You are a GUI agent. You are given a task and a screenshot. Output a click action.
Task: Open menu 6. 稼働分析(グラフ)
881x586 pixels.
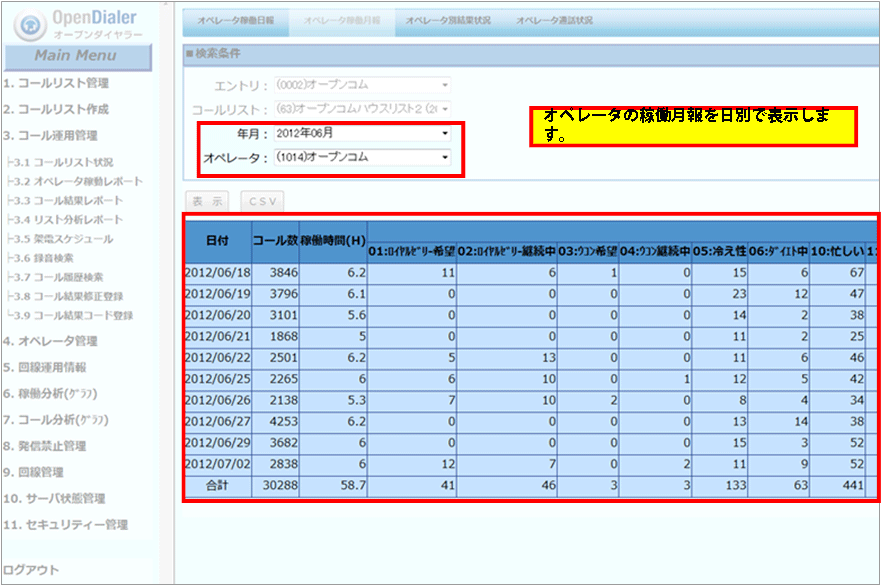[50, 394]
